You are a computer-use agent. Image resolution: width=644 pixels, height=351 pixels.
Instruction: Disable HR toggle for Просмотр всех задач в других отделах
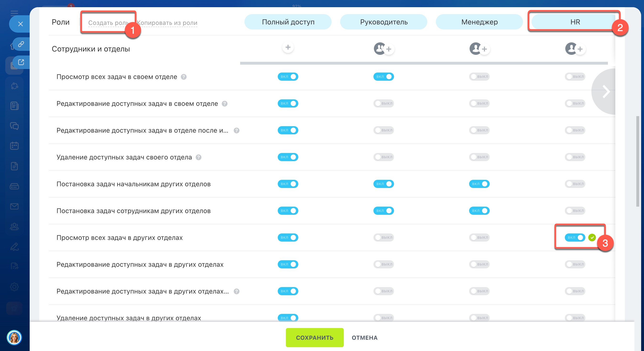(x=575, y=238)
